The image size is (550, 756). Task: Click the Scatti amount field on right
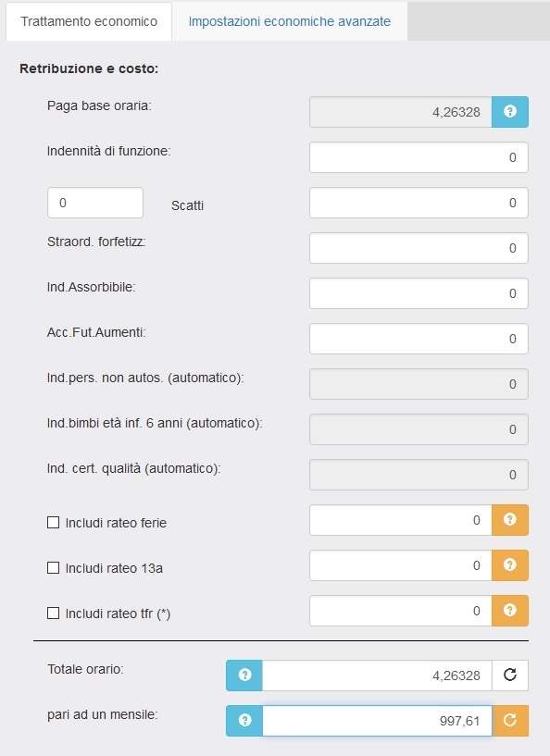click(x=419, y=203)
